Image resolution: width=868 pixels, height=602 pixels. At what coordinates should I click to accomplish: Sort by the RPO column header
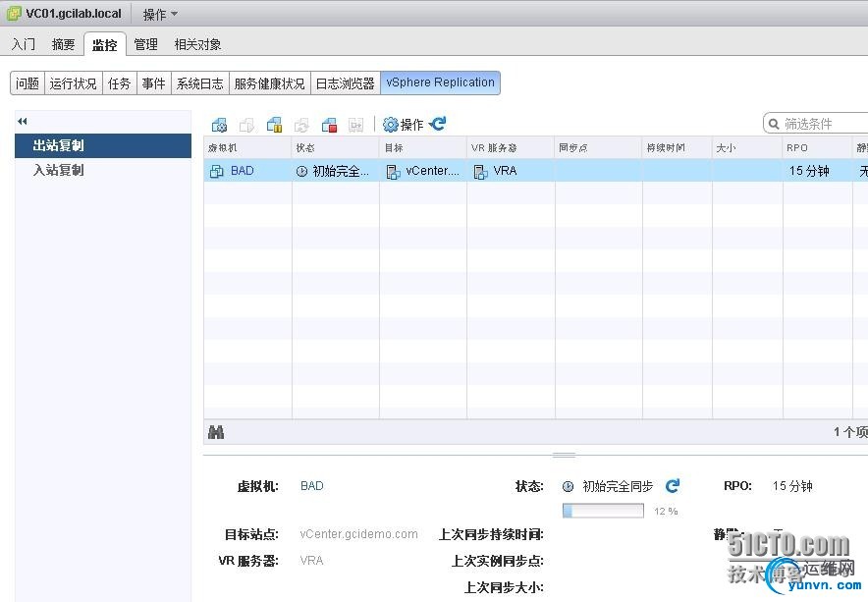[818, 148]
